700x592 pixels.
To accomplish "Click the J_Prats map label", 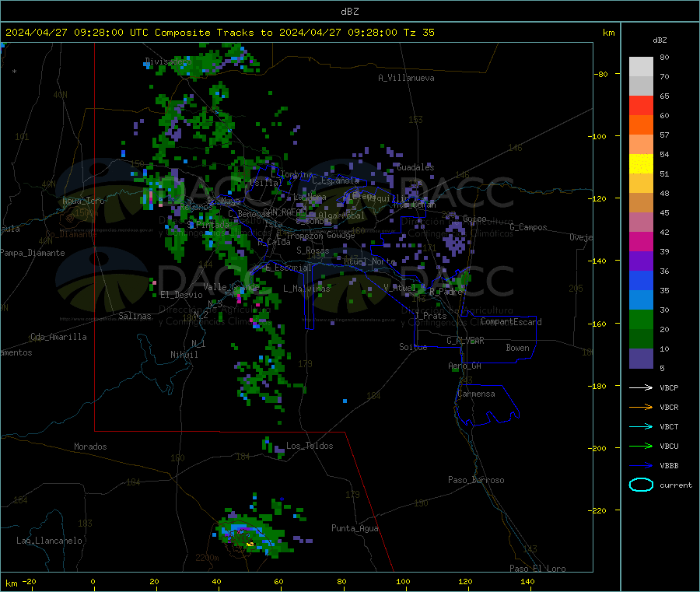I will 431,315.
